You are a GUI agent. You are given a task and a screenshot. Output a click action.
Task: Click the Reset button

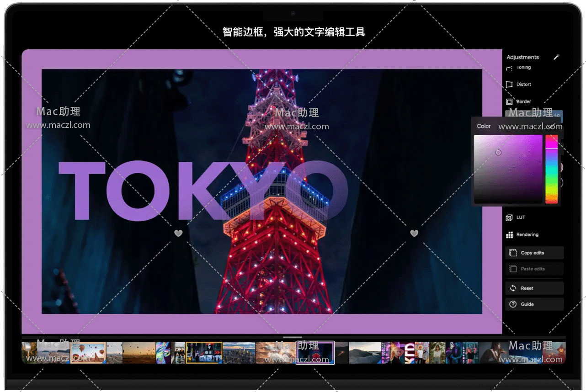click(x=534, y=288)
